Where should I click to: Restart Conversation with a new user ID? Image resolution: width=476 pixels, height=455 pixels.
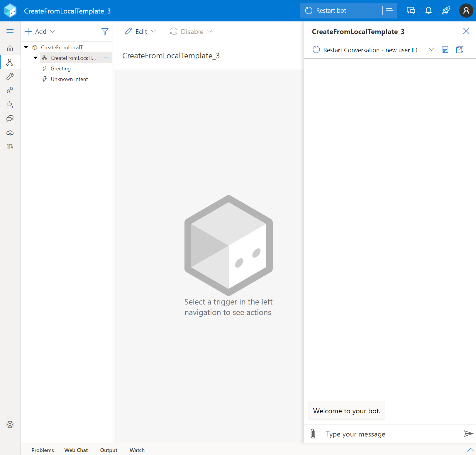tap(365, 50)
